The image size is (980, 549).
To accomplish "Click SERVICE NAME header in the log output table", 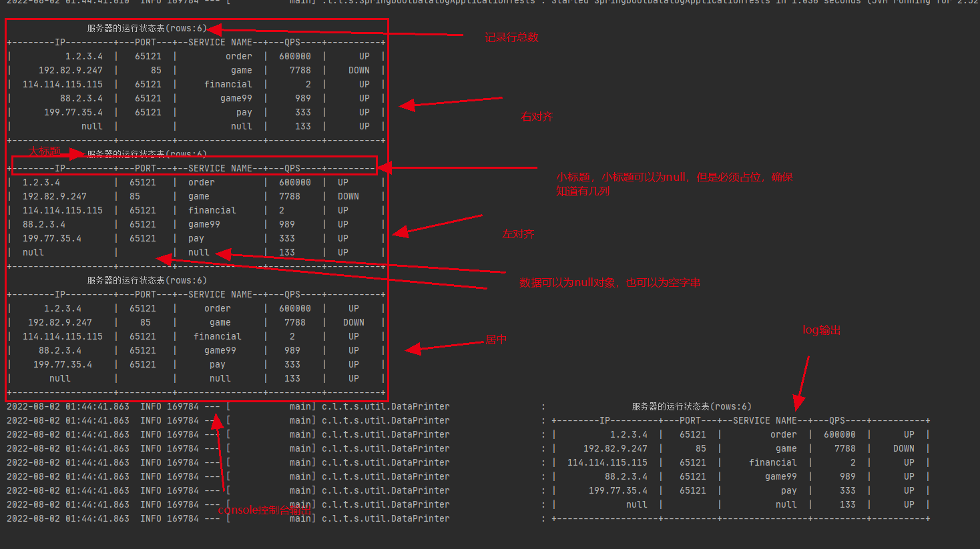I will 764,420.
